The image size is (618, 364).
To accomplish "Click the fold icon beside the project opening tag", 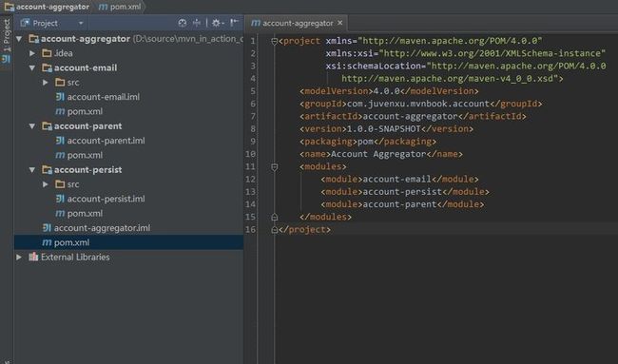I will click(275, 41).
